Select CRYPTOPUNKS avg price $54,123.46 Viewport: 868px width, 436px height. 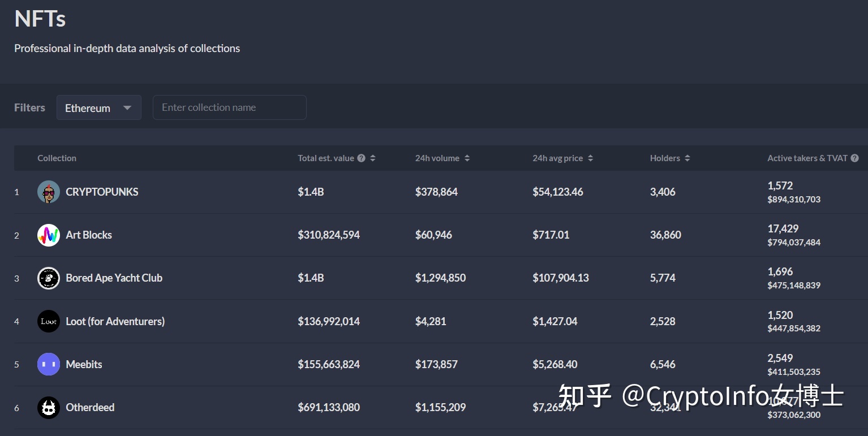558,192
